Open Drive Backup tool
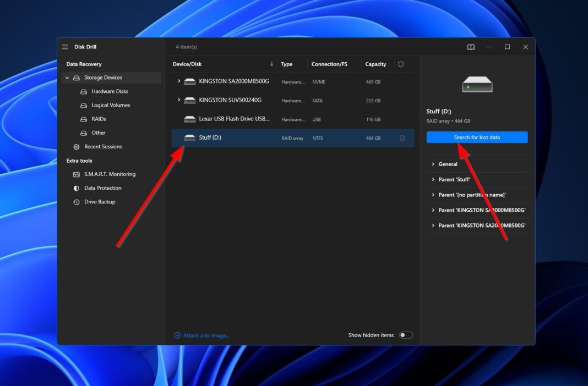Screen dimensions: 588x386 click(x=99, y=202)
